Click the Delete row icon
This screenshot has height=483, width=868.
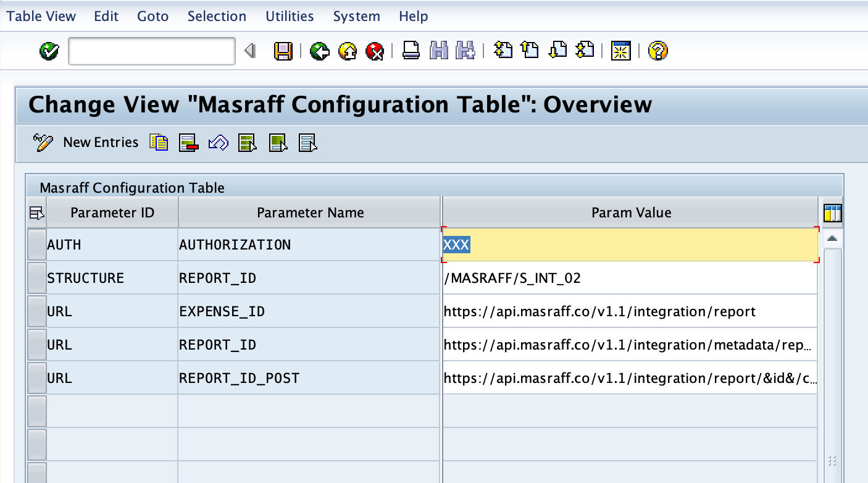[x=188, y=143]
